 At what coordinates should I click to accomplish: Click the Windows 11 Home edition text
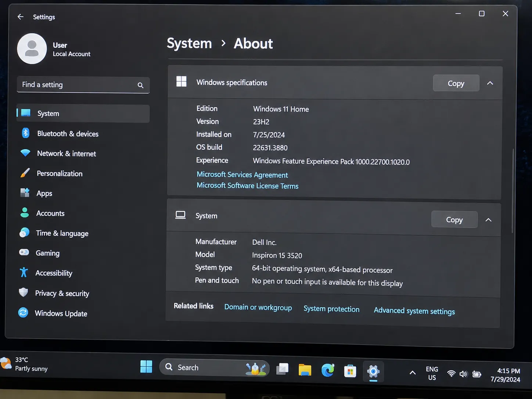point(281,109)
